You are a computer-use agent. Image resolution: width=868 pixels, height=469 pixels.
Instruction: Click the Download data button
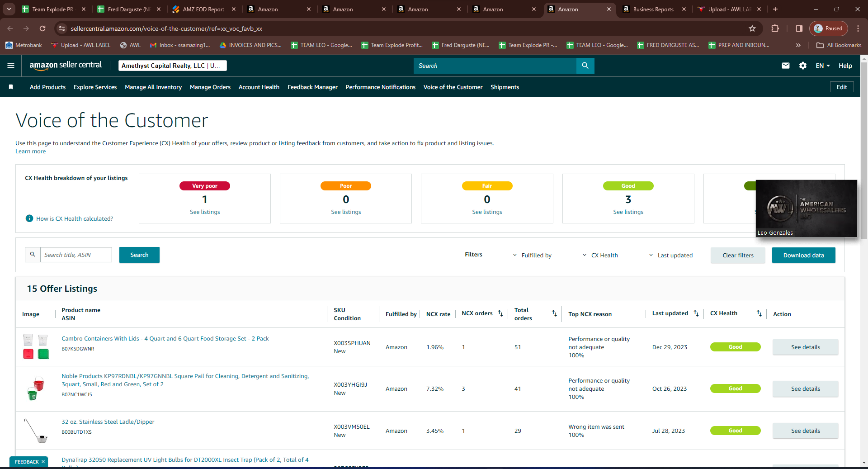(x=803, y=255)
